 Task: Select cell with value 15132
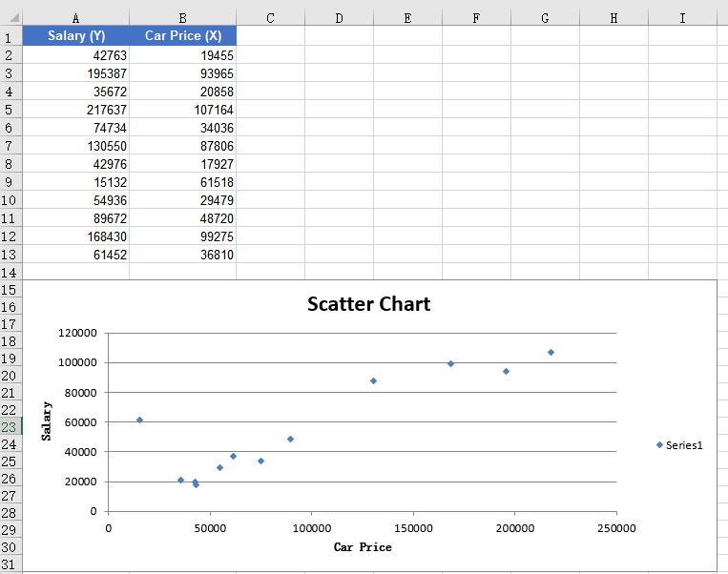tap(75, 182)
